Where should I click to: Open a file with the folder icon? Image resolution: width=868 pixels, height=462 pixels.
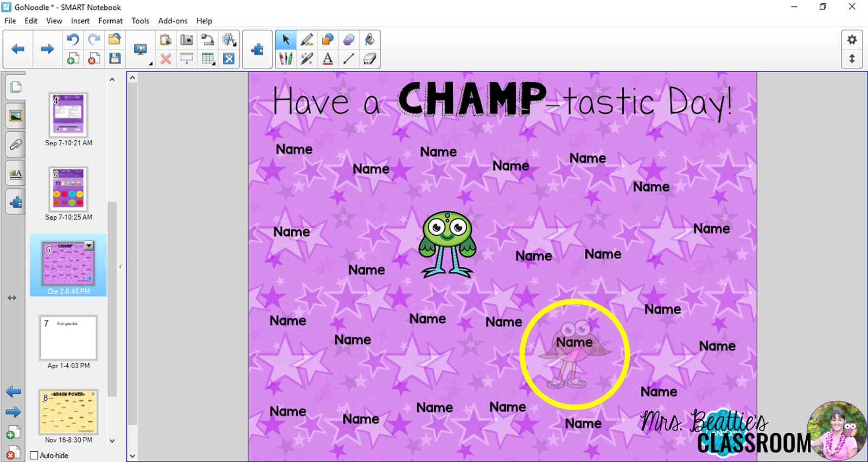click(x=114, y=39)
